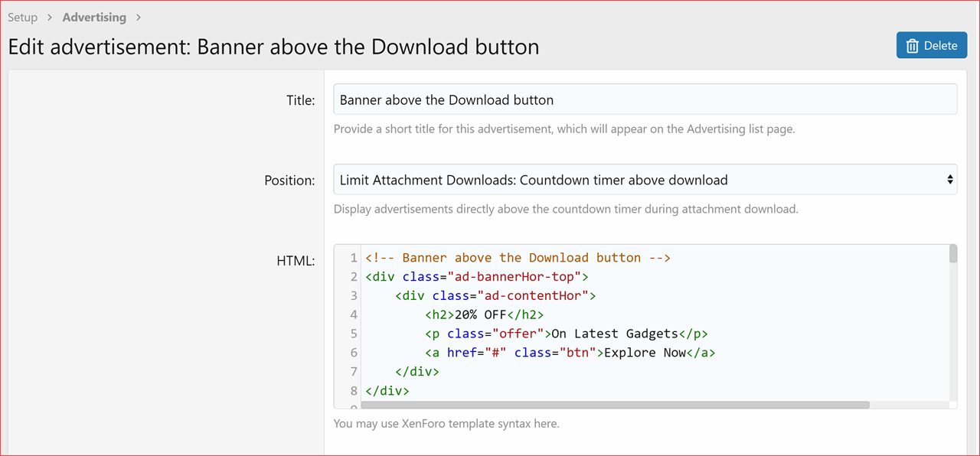Select a different countdown timer position option
Image resolution: width=980 pixels, height=456 pixels.
(643, 179)
